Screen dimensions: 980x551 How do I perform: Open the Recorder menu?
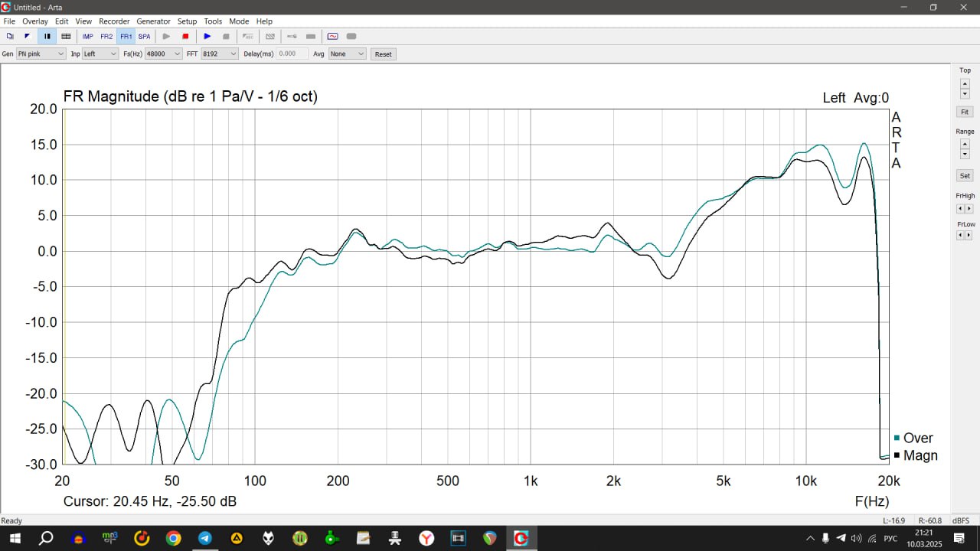(115, 21)
